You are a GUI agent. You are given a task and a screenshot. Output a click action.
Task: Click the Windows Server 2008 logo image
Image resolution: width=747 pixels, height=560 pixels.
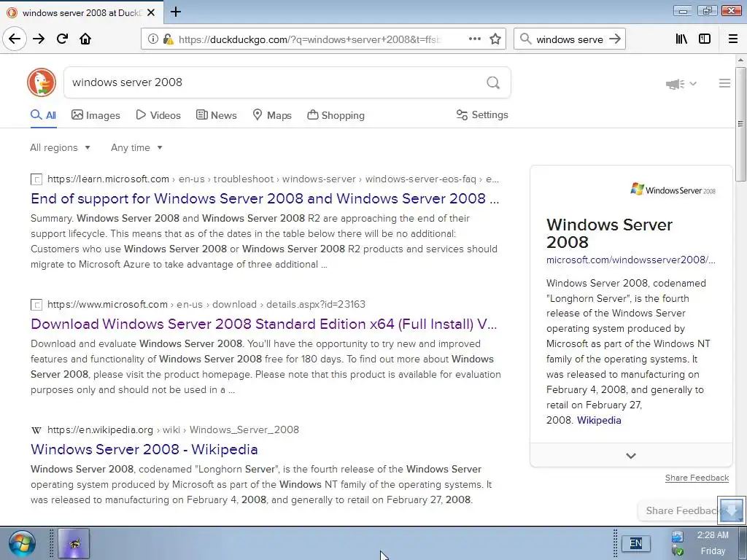673,190
